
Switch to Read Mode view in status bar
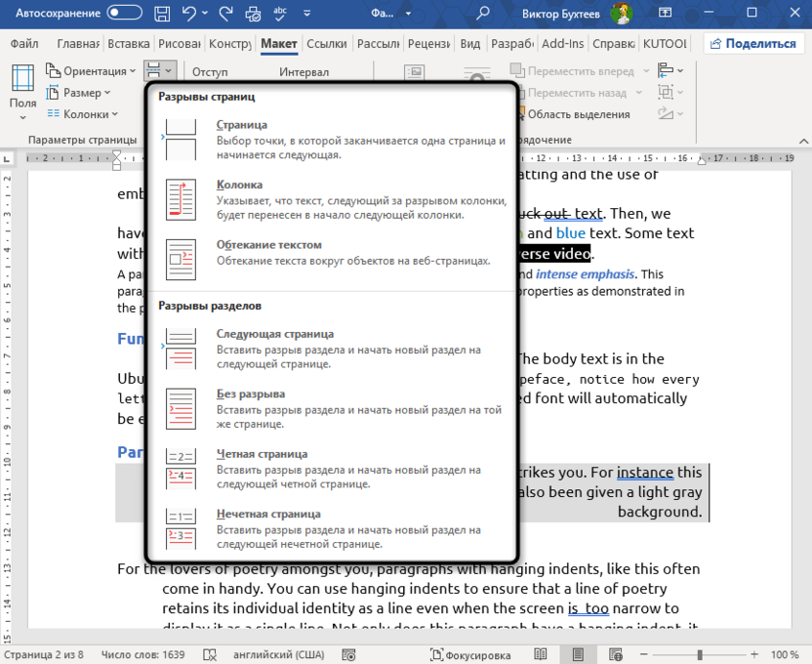[x=541, y=654]
